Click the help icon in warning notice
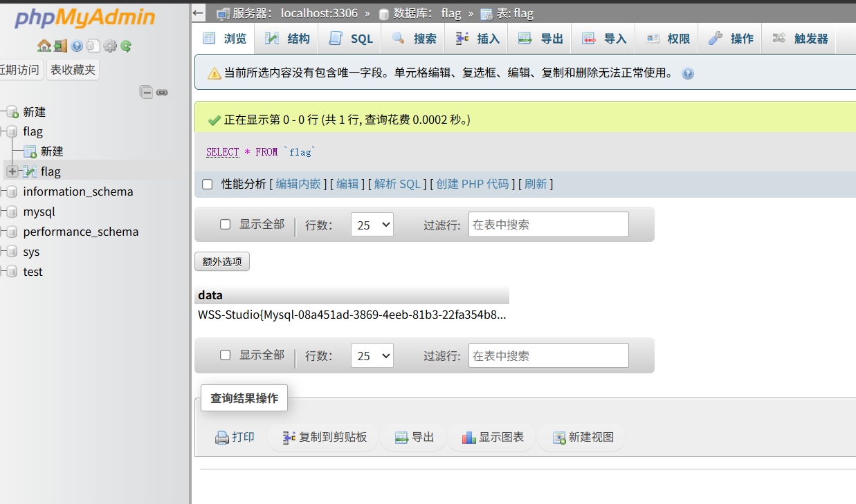Image resolution: width=856 pixels, height=504 pixels. click(688, 73)
